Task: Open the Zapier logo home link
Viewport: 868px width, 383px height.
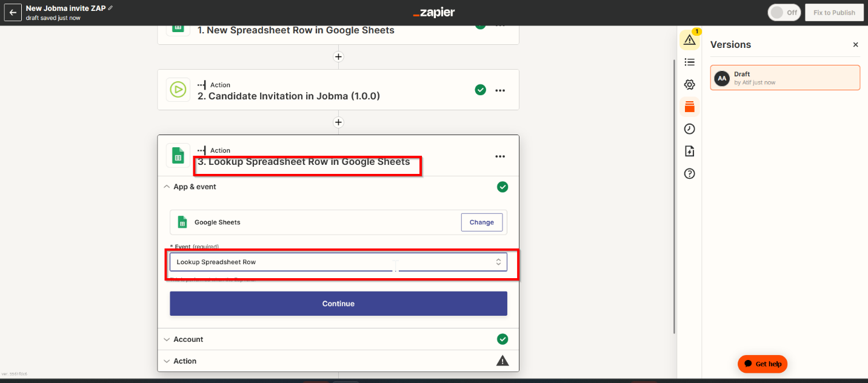Action: tap(434, 13)
